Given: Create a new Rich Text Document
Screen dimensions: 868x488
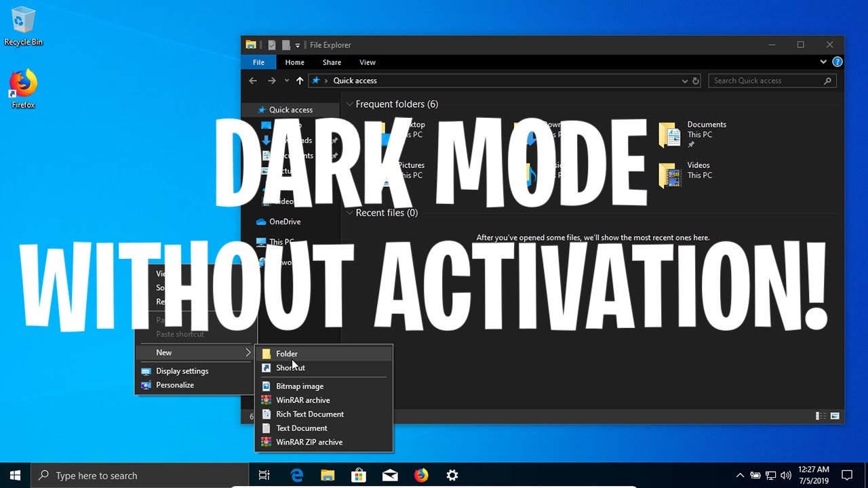Looking at the screenshot, I should [324, 414].
